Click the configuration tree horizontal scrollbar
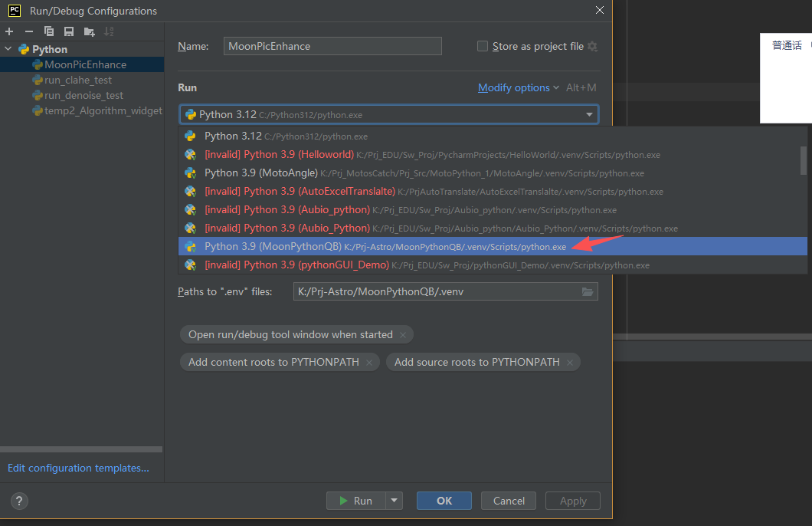 pos(81,449)
